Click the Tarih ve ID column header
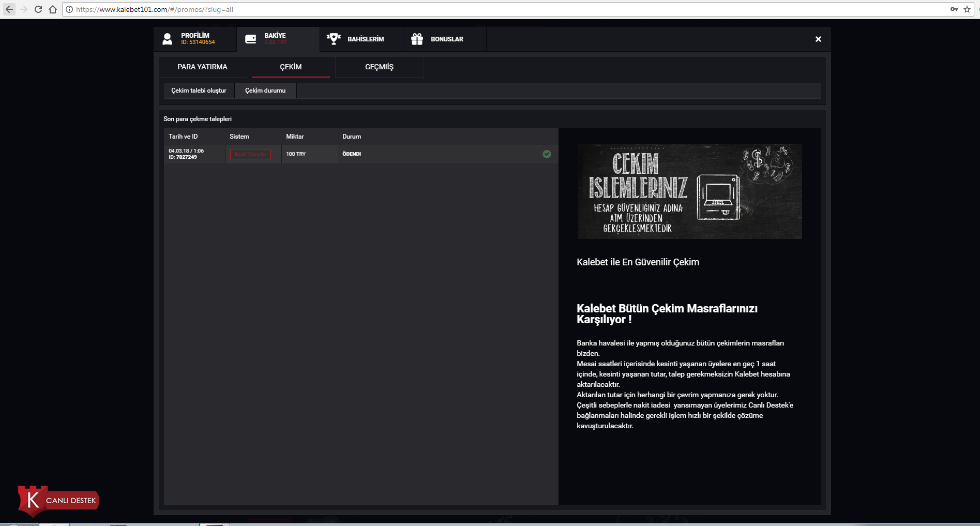 [x=183, y=137]
